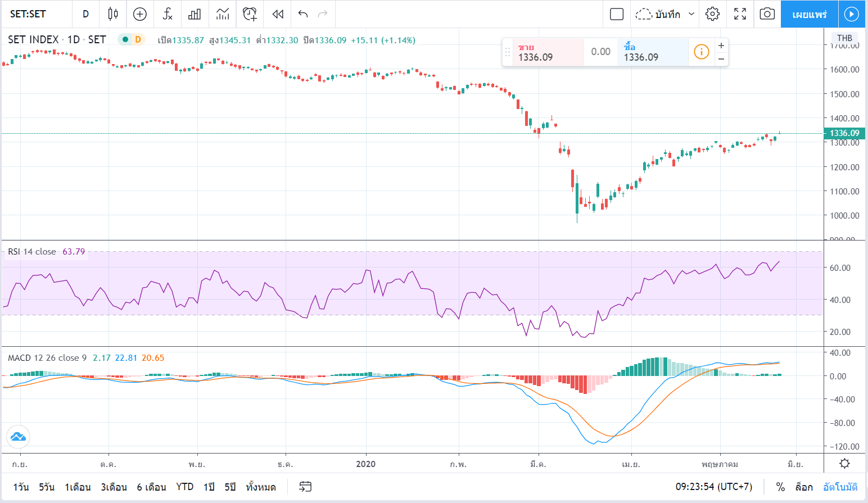Toggle the green dot market status indicator
Image resolution: width=868 pixels, height=503 pixels.
point(125,39)
